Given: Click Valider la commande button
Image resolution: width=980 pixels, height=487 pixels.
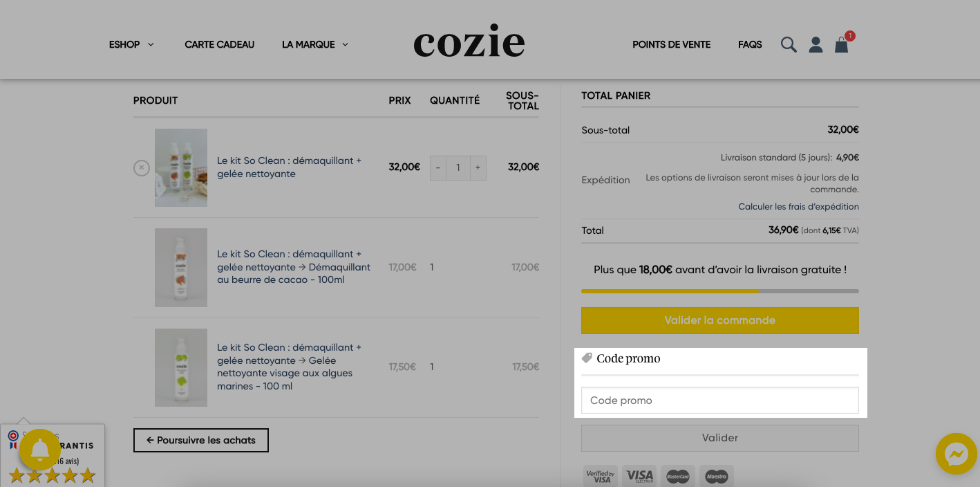Looking at the screenshot, I should [x=720, y=320].
